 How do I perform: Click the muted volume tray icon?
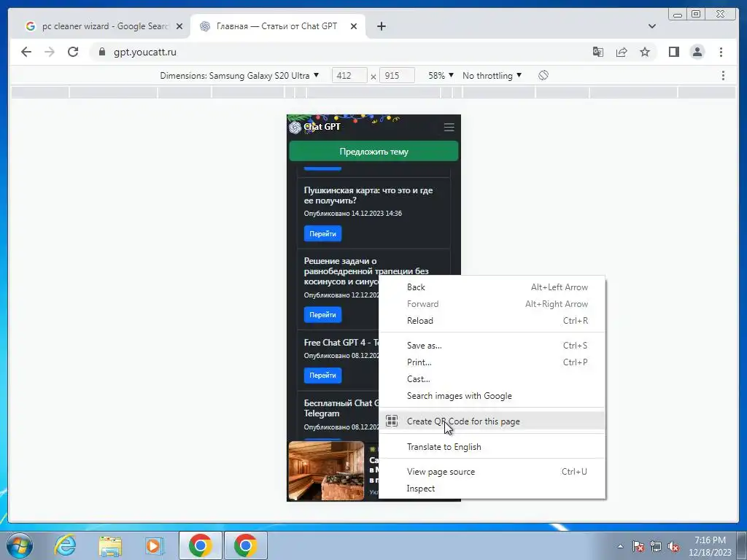pos(673,547)
